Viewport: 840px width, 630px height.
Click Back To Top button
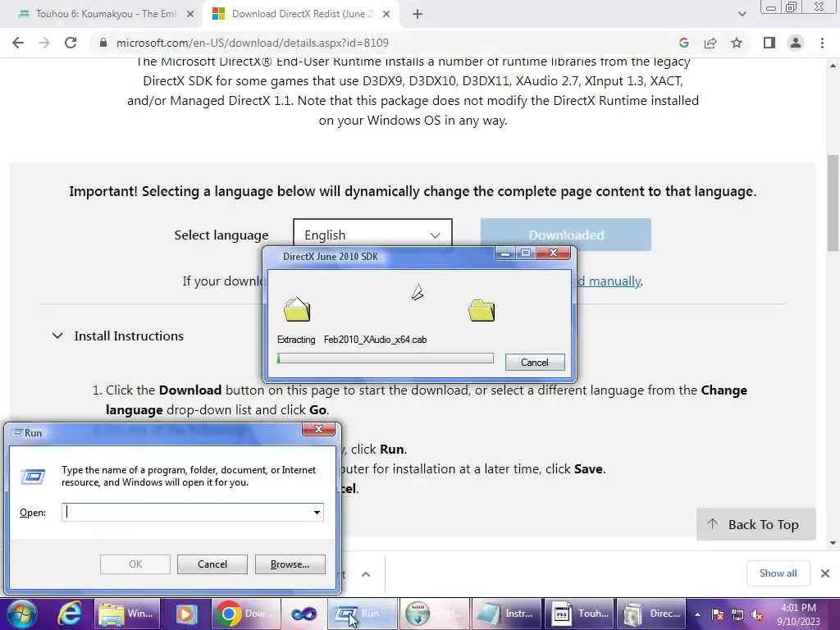756,524
